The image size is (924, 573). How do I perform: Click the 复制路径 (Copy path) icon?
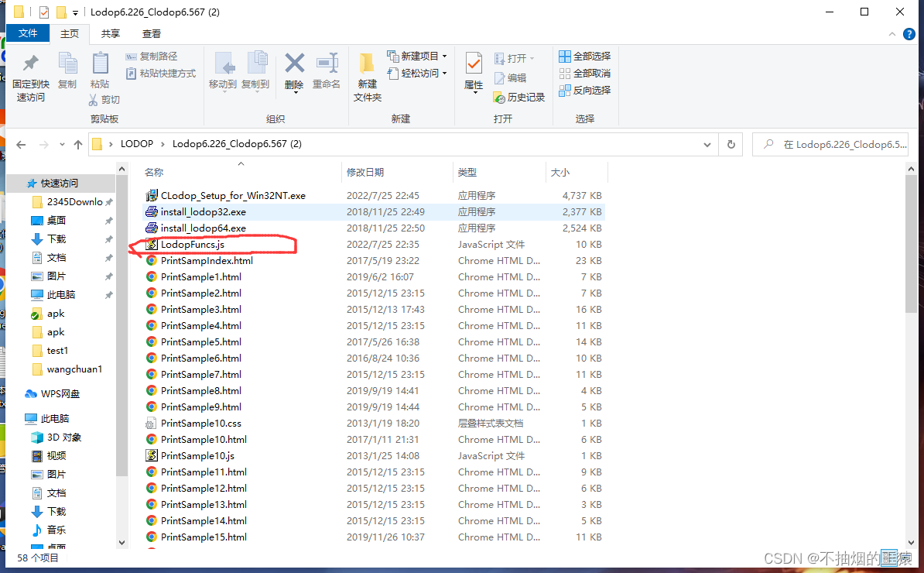pos(132,56)
